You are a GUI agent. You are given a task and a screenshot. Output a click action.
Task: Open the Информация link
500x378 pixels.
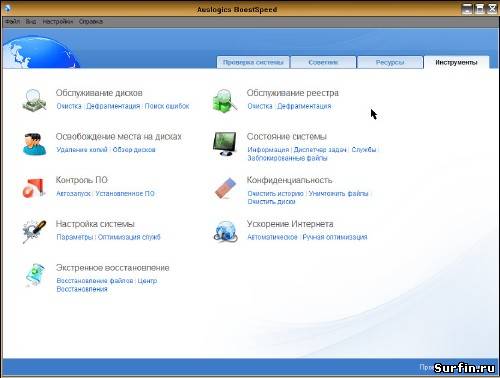tap(268, 150)
